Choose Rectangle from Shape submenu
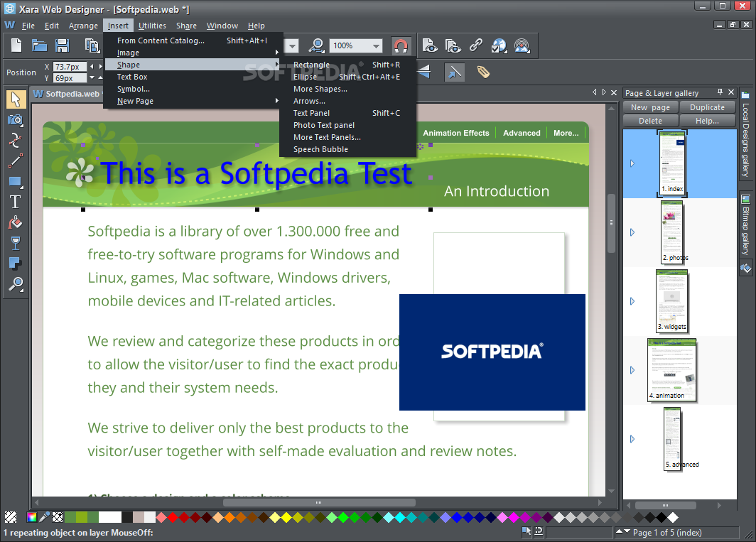This screenshot has height=542, width=756. coord(347,65)
